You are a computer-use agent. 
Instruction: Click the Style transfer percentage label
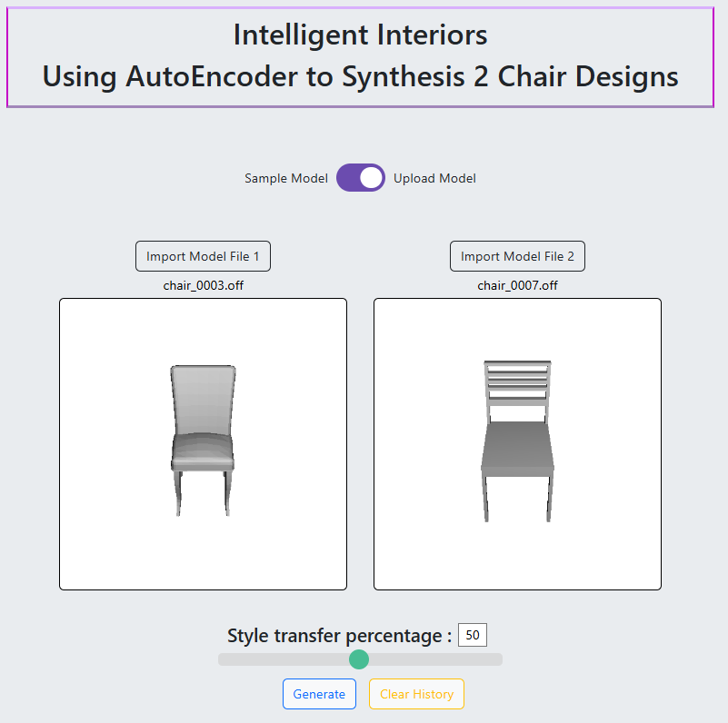(339, 635)
